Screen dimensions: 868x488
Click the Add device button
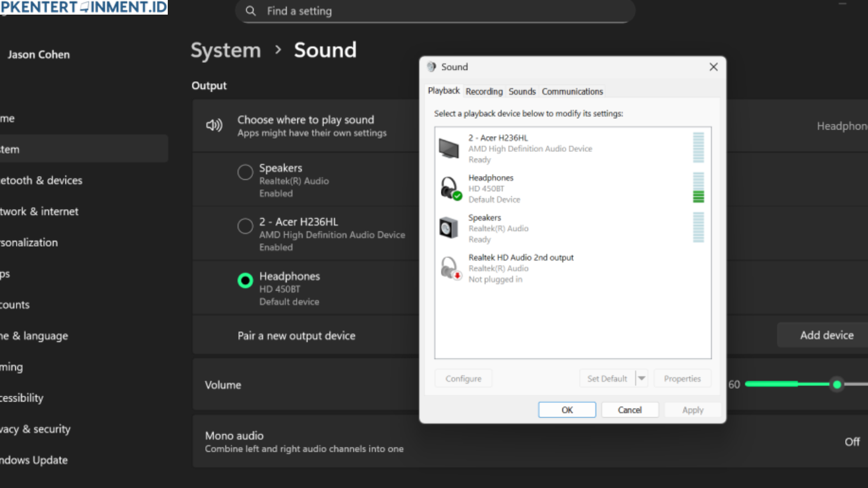[x=827, y=335]
